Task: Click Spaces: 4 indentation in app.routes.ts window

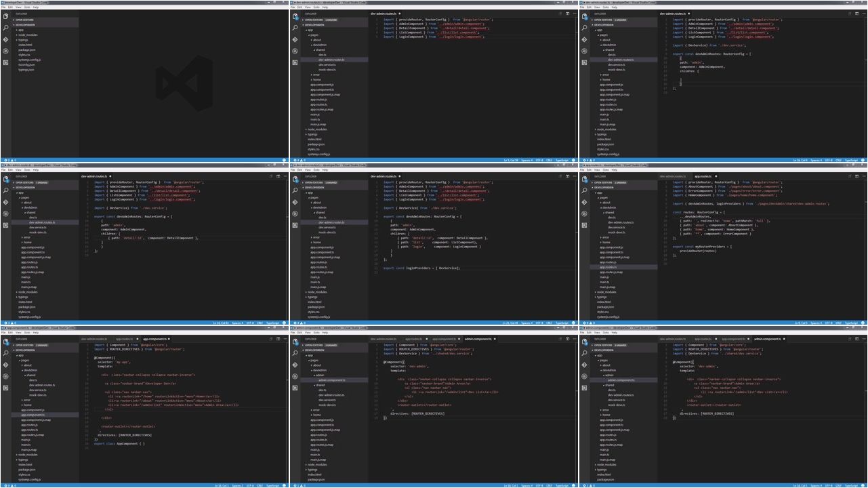Action: 817,323
